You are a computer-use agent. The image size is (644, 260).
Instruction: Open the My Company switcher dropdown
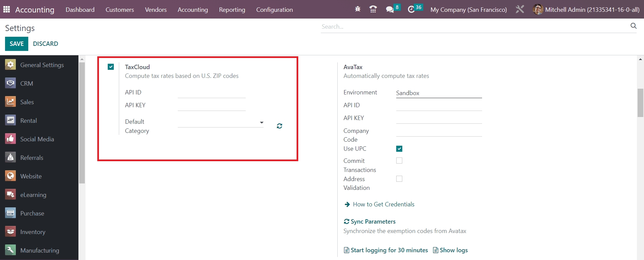point(468,10)
